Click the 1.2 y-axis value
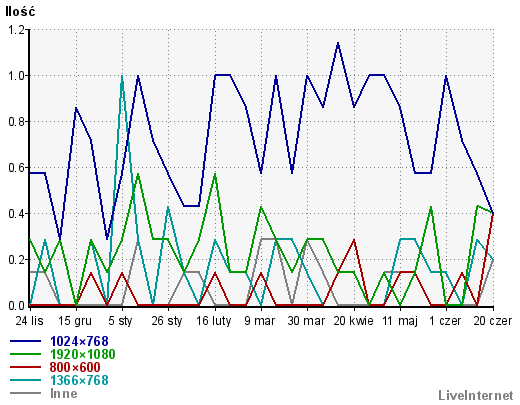This screenshot has width=520, height=405. 16,30
